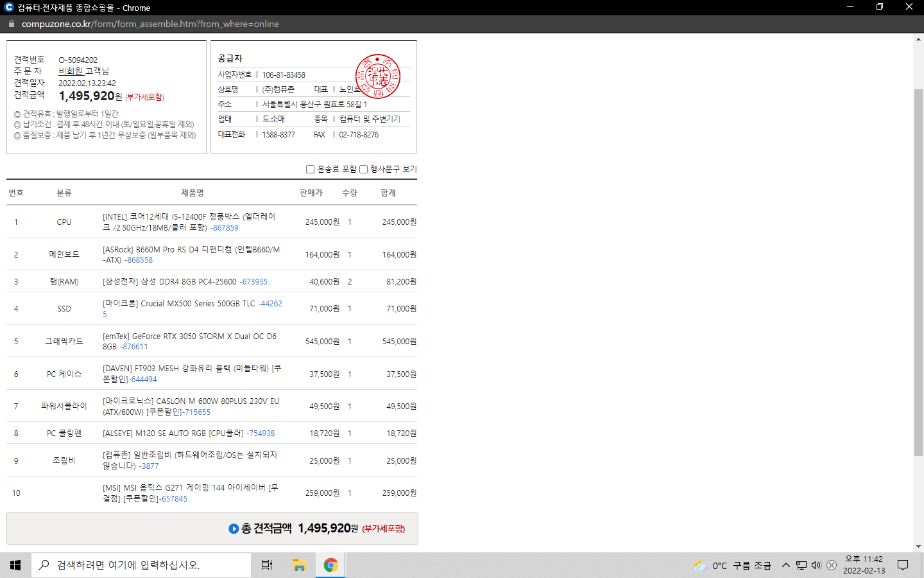Open CASLON M 600W power supply link
924x578 pixels.
(191, 407)
